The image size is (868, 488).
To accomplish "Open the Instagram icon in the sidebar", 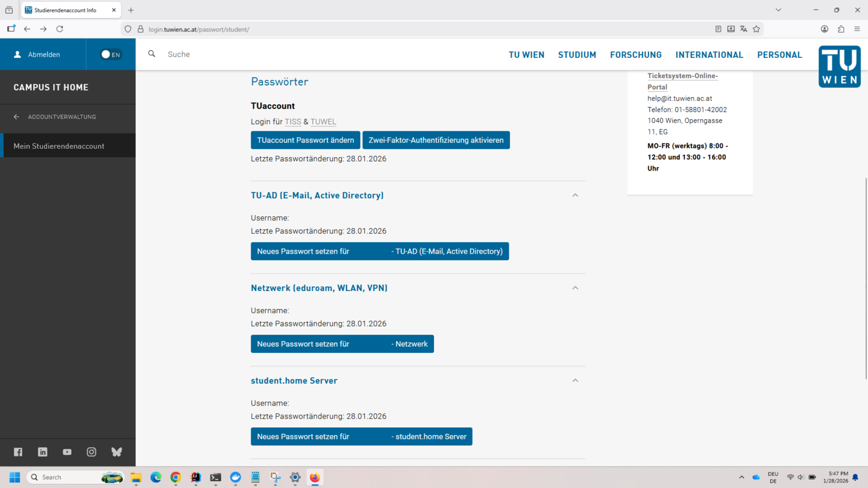I will coord(92,452).
